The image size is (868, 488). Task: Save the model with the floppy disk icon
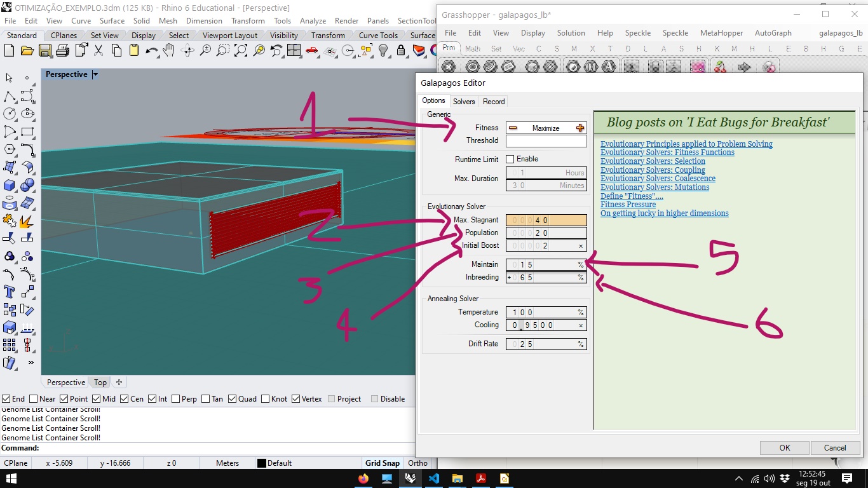pos(45,50)
